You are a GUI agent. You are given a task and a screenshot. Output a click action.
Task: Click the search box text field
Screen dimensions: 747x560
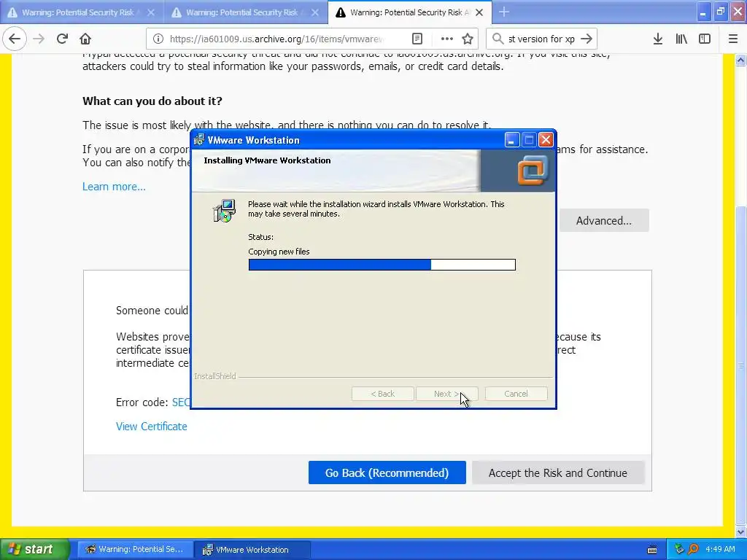pyautogui.click(x=542, y=39)
